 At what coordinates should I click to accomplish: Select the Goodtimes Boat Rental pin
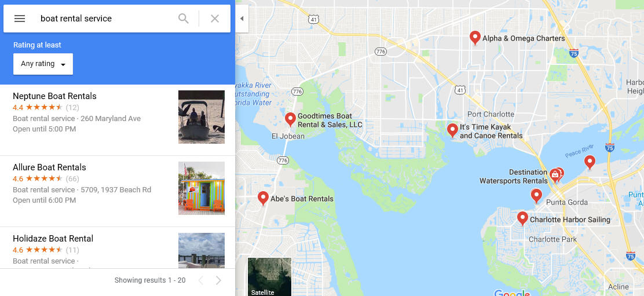(x=290, y=119)
